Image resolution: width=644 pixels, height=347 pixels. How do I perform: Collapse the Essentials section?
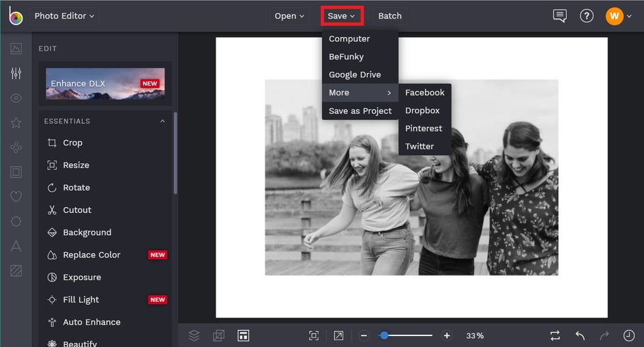pyautogui.click(x=162, y=122)
